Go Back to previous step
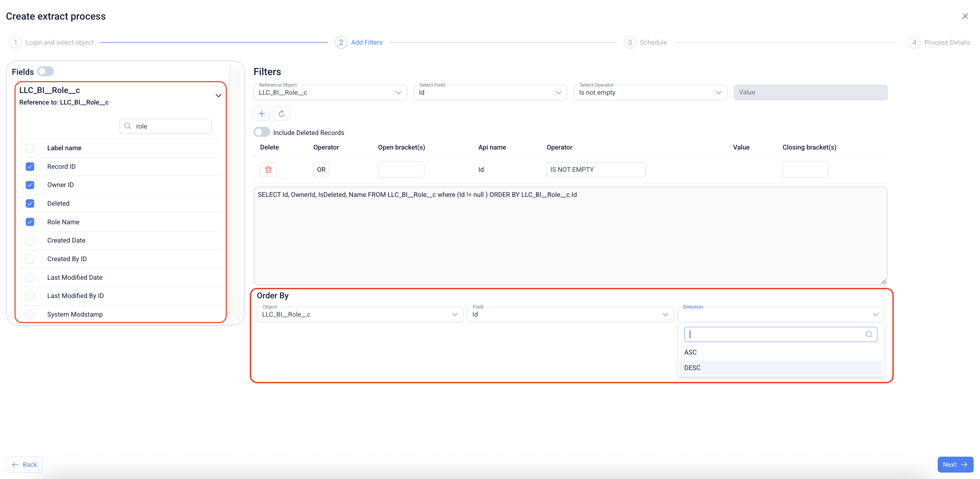Viewport: 980px width, 479px height. 24,464
